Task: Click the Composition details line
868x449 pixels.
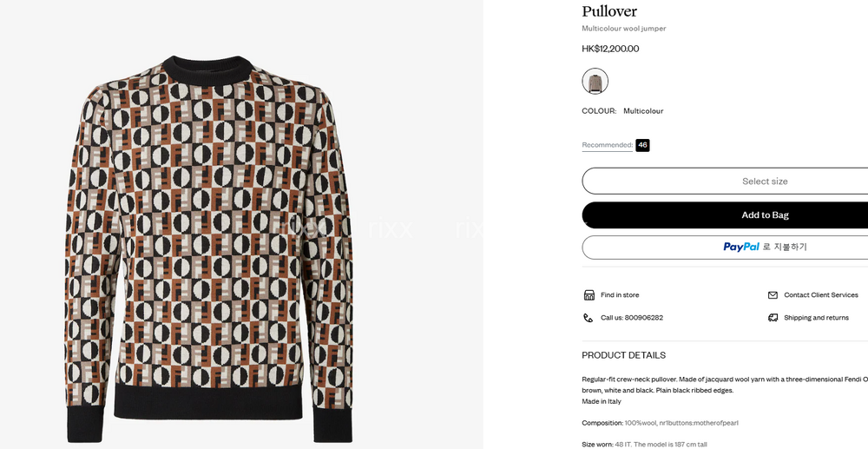Action: (660, 423)
